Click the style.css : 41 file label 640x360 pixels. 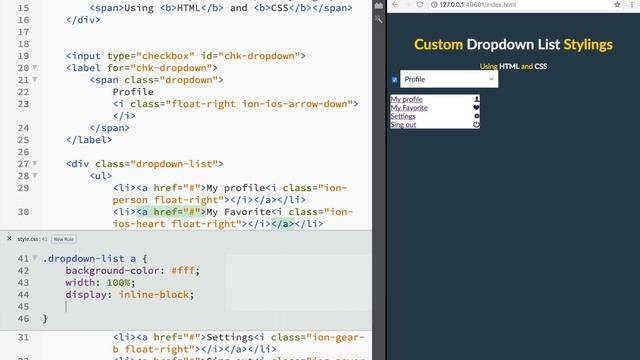click(x=32, y=239)
